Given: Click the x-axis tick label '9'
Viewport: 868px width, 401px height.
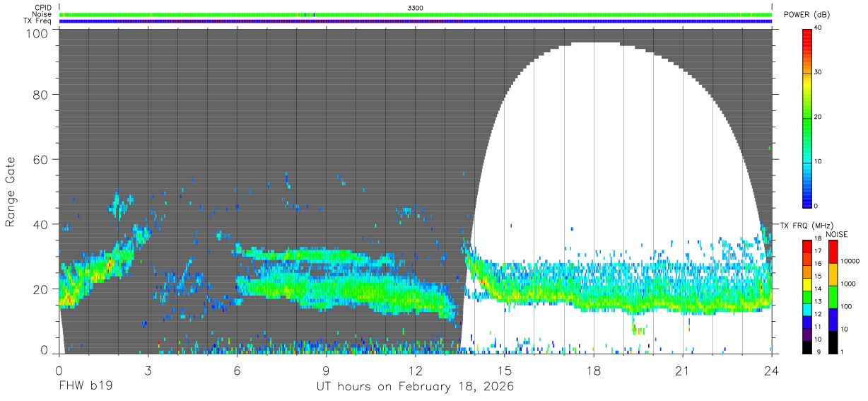Looking at the screenshot, I should pos(326,370).
